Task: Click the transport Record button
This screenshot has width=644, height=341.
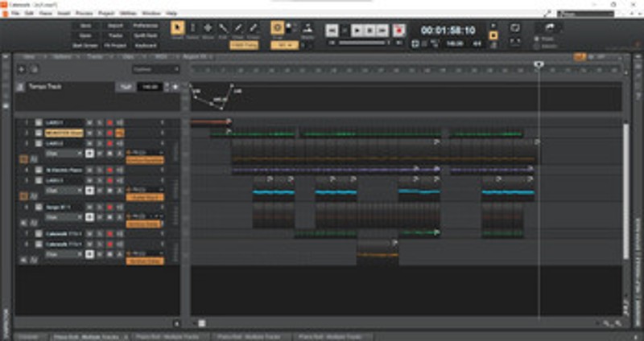Action: coord(398,31)
